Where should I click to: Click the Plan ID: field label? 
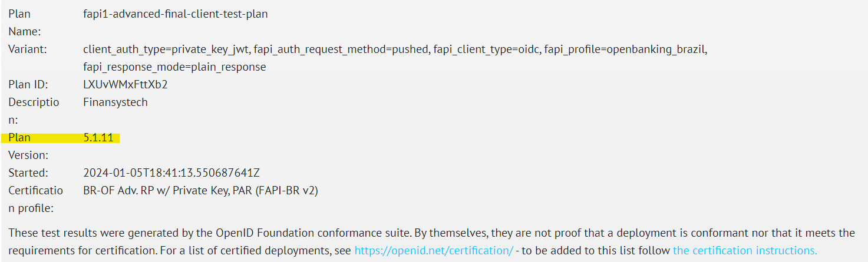pyautogui.click(x=28, y=84)
